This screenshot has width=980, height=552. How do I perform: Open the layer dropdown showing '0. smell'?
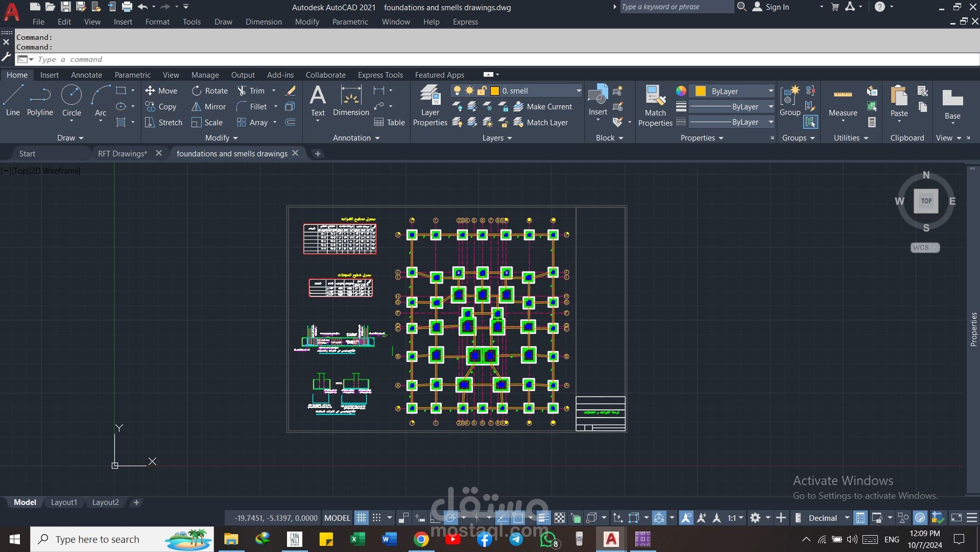pos(516,90)
